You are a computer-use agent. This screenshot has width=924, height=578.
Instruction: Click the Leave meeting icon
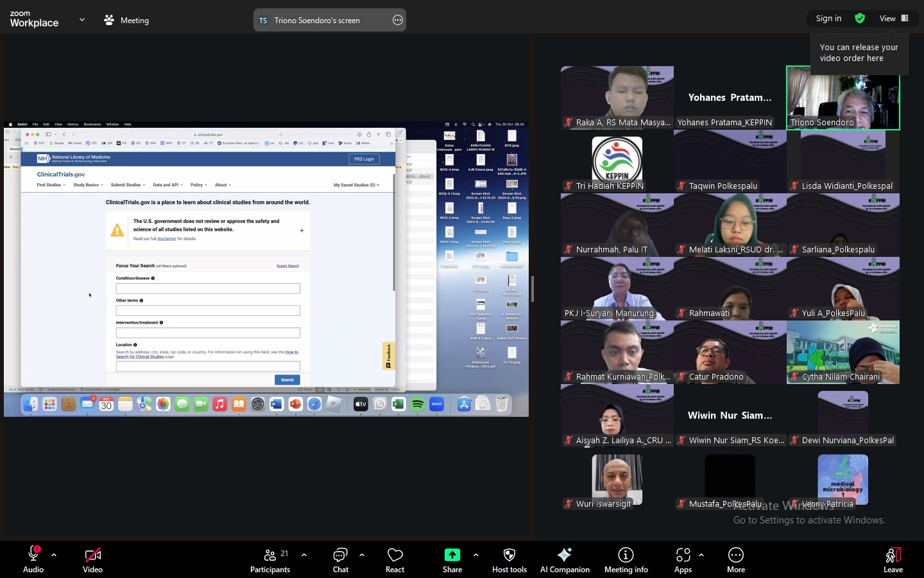click(893, 556)
